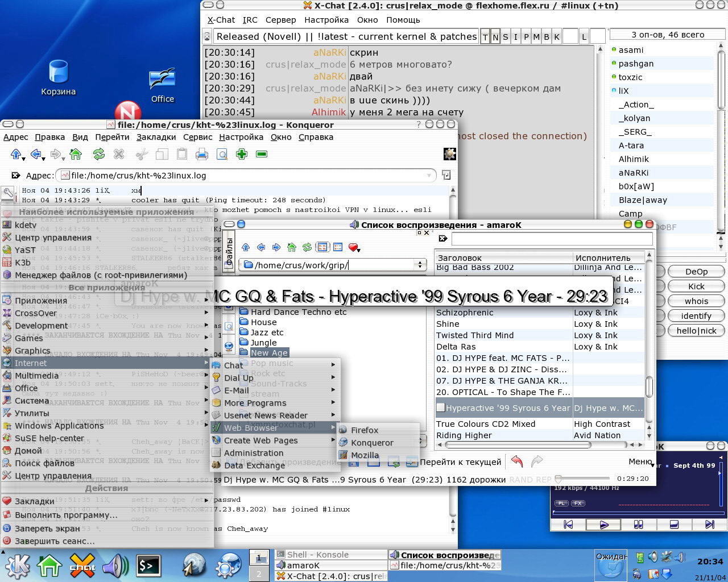Open the Корзина trash desktop icon
Viewport: 728px width, 582px height.
(x=58, y=78)
